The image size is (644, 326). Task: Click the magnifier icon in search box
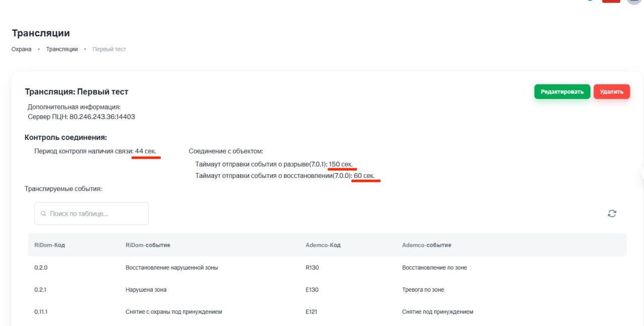point(43,214)
